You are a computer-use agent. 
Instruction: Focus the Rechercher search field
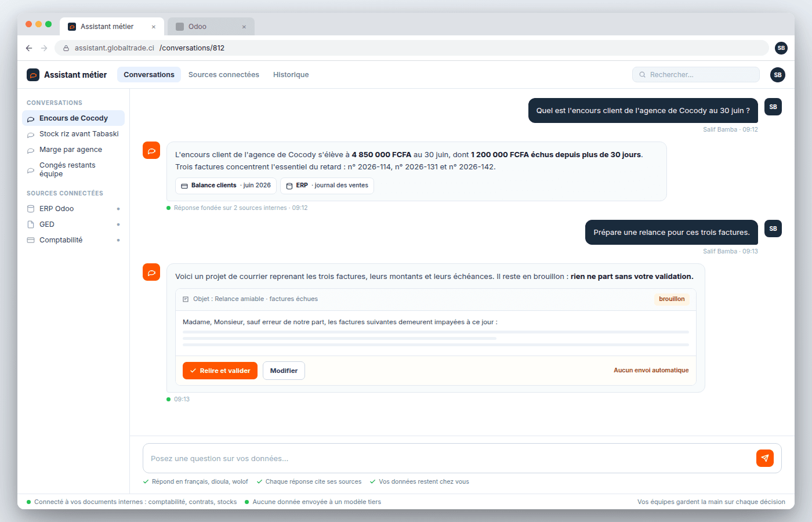(696, 75)
